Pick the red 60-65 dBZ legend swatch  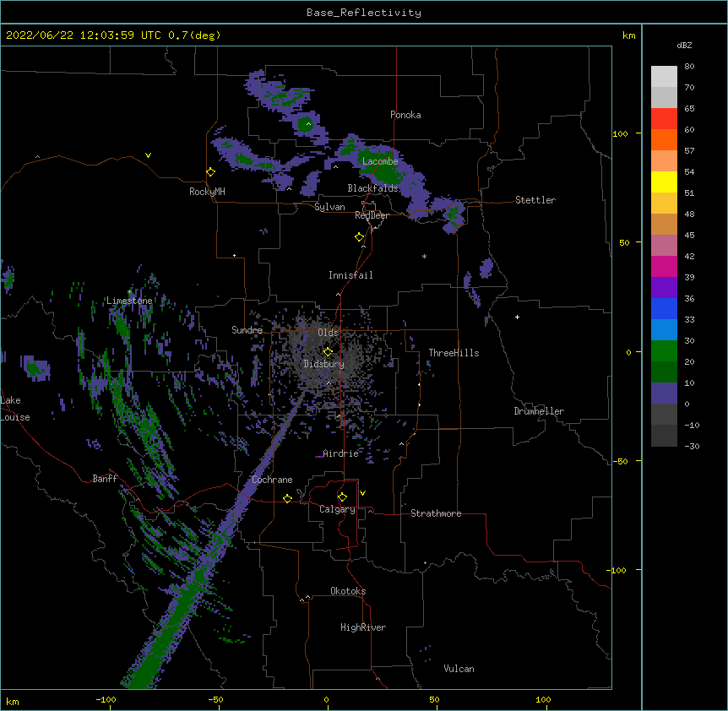(664, 118)
